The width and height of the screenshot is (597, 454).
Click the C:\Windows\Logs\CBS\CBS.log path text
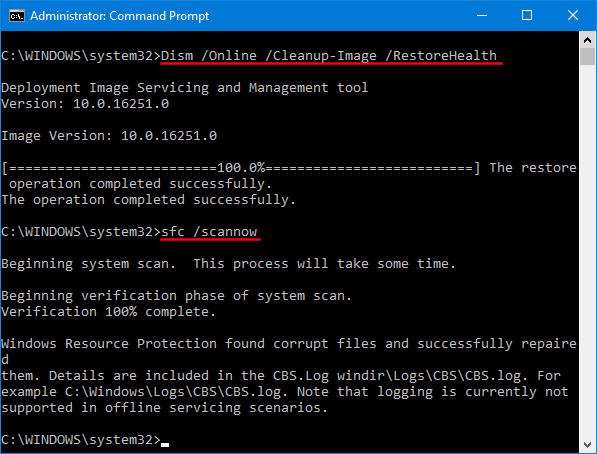(x=173, y=392)
